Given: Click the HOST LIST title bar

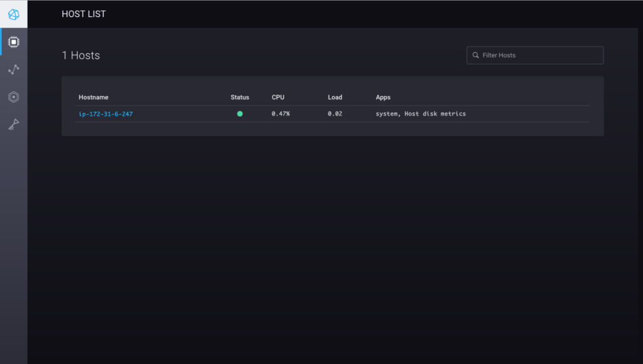Looking at the screenshot, I should coord(84,13).
